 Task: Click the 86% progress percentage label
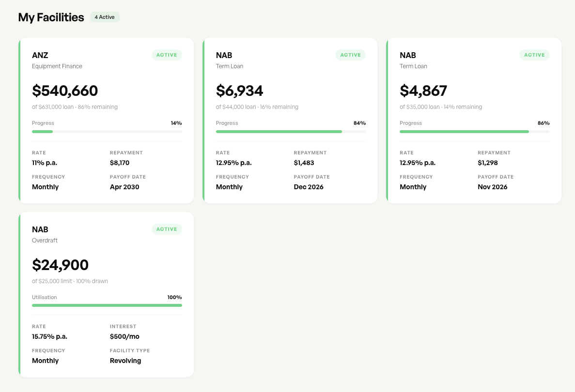[544, 123]
